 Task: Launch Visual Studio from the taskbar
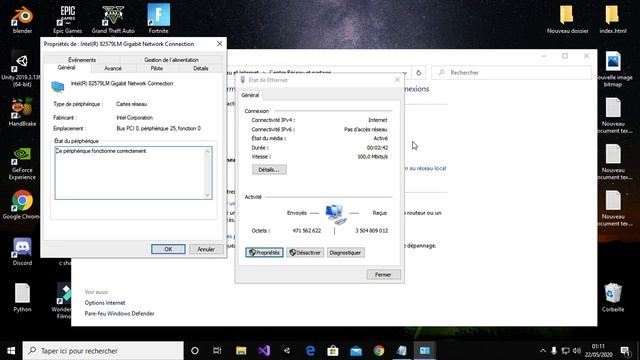[264, 351]
